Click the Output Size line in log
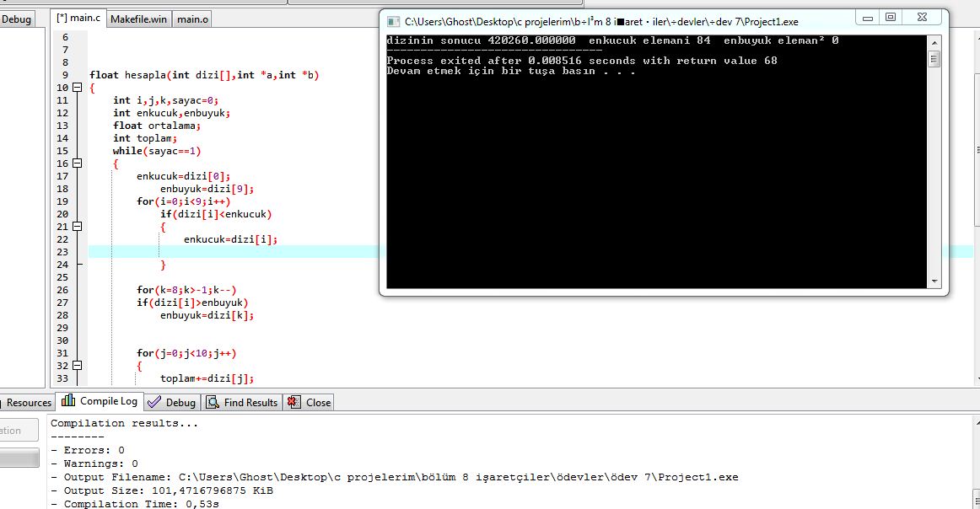 pyautogui.click(x=162, y=491)
